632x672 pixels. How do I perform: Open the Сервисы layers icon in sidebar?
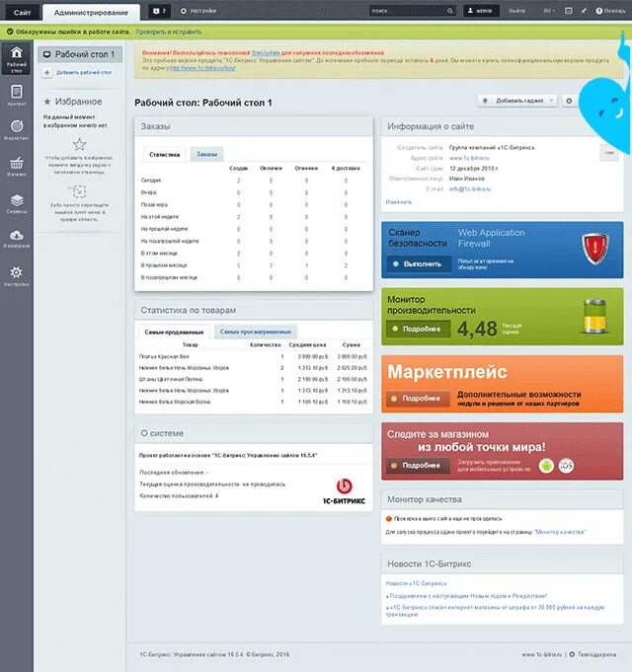pos(16,203)
